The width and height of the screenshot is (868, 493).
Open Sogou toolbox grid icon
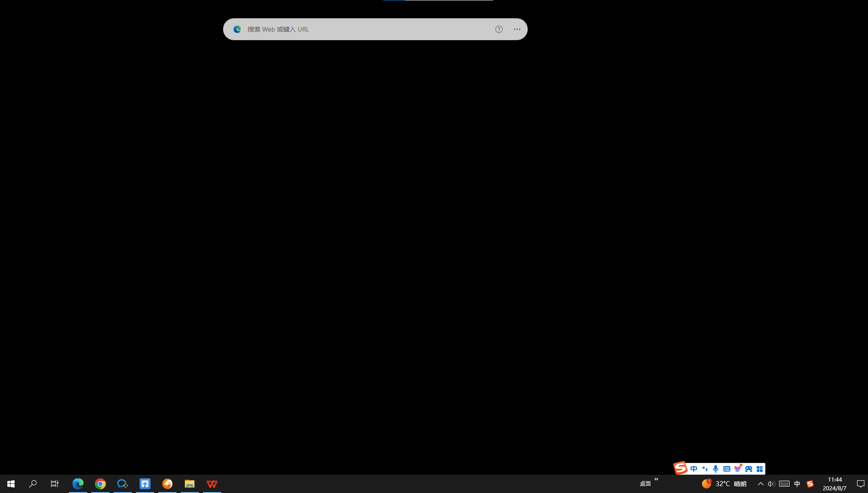tap(759, 469)
